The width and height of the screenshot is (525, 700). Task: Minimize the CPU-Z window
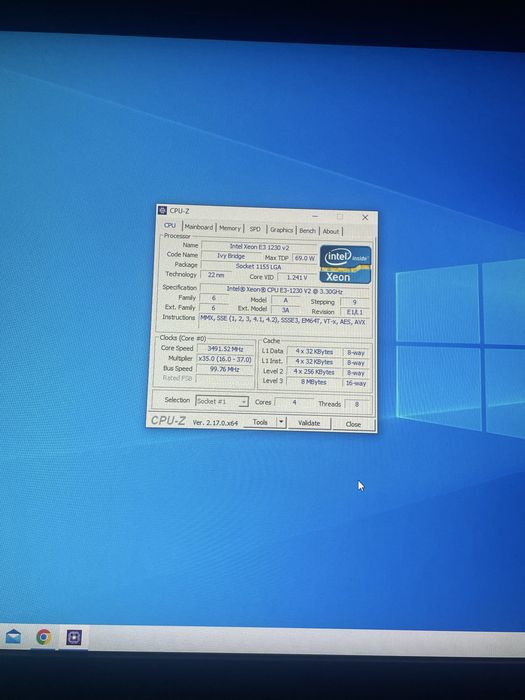coord(315,216)
